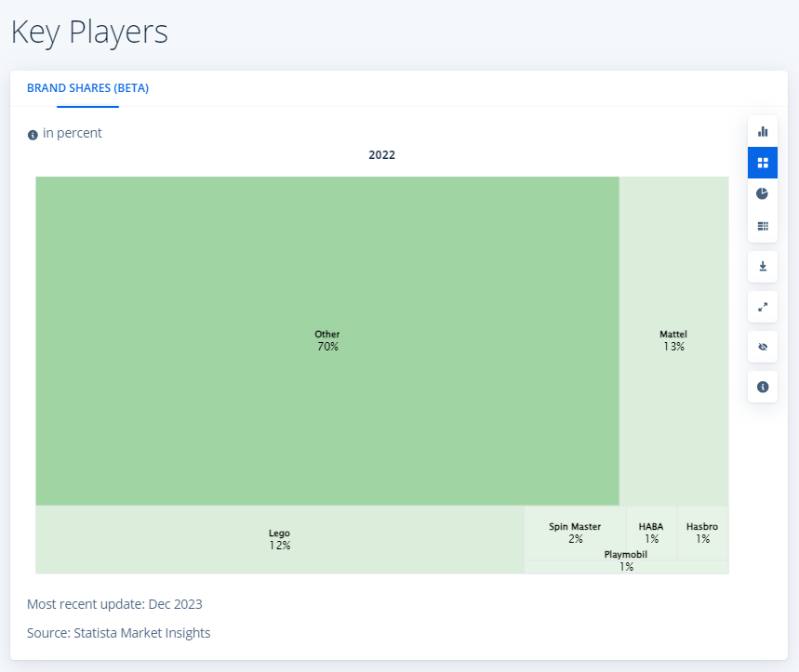
Task: Click the 2022 chart year title
Action: (381, 155)
